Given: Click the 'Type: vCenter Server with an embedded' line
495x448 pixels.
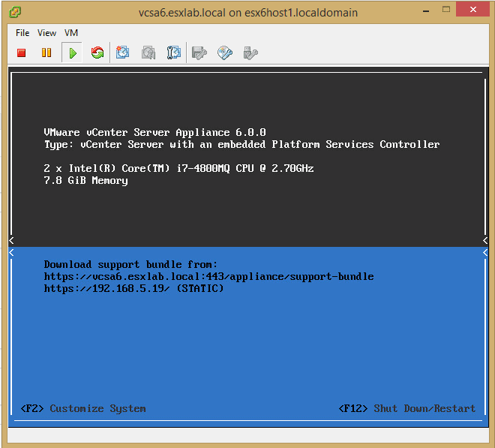Looking at the screenshot, I should point(241,144).
